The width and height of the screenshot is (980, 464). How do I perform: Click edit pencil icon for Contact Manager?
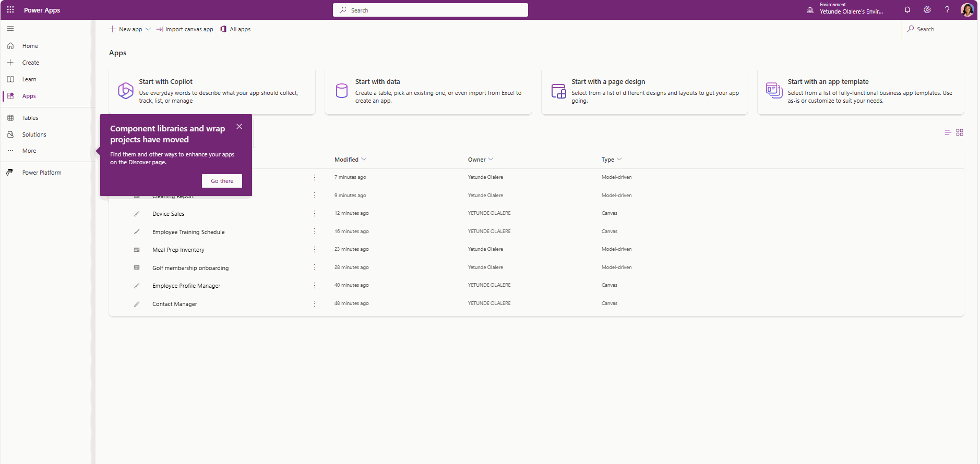(137, 304)
